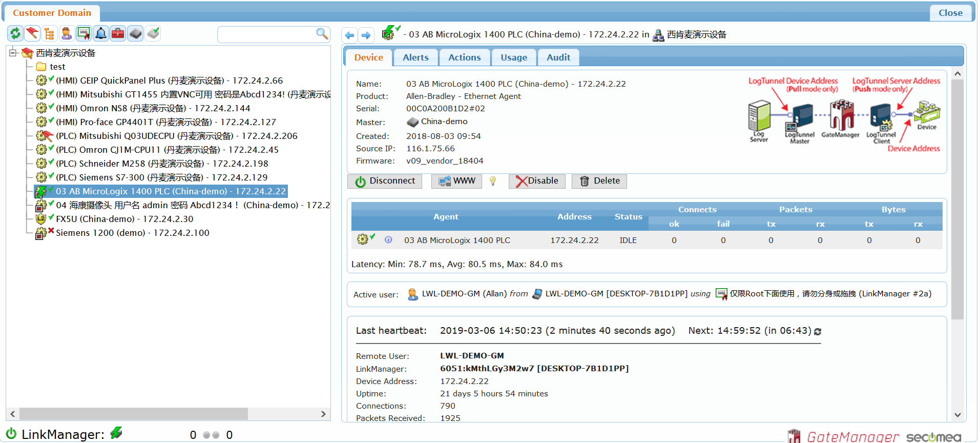Screen dimensions: 980x443
Task: Click the WWW button
Action: 456,181
